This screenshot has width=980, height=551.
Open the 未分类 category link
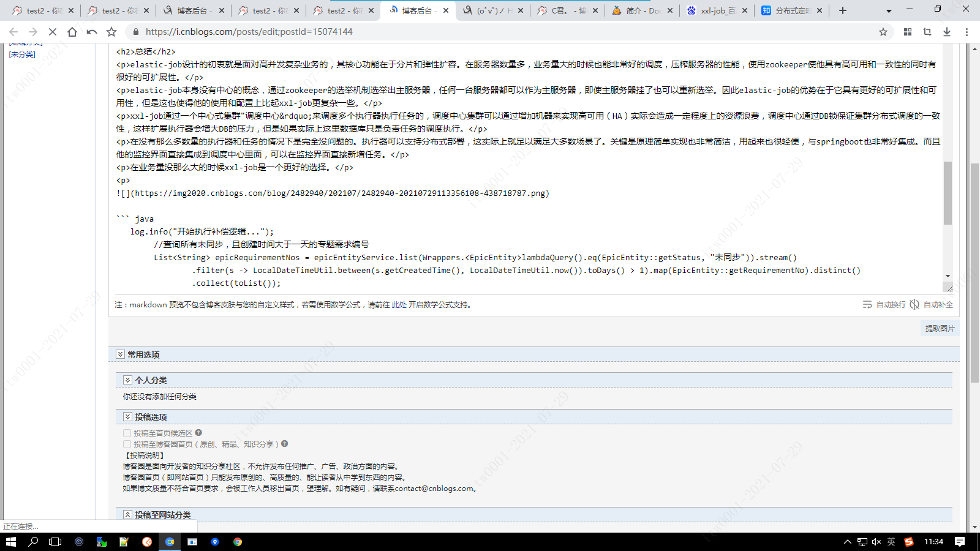(22, 54)
